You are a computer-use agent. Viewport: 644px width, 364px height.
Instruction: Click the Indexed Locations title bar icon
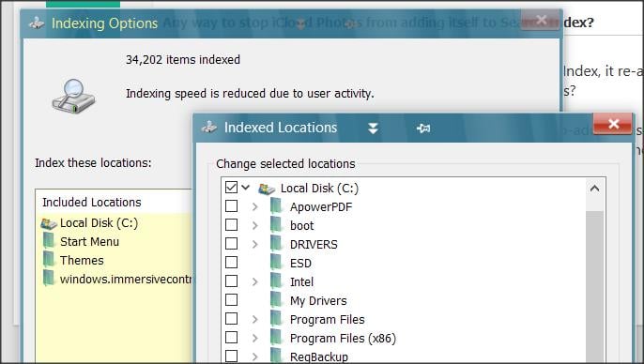coord(209,128)
